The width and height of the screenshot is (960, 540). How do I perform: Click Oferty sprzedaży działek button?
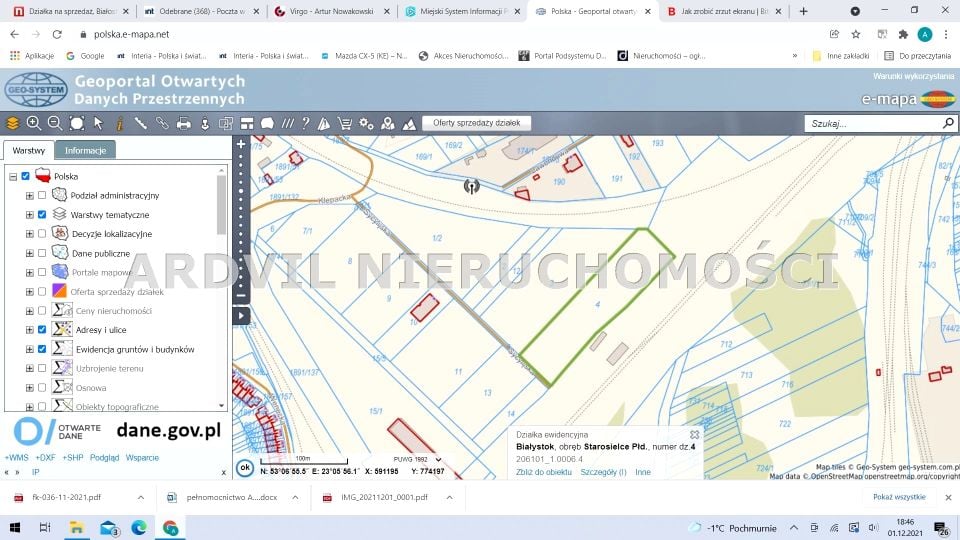point(476,123)
